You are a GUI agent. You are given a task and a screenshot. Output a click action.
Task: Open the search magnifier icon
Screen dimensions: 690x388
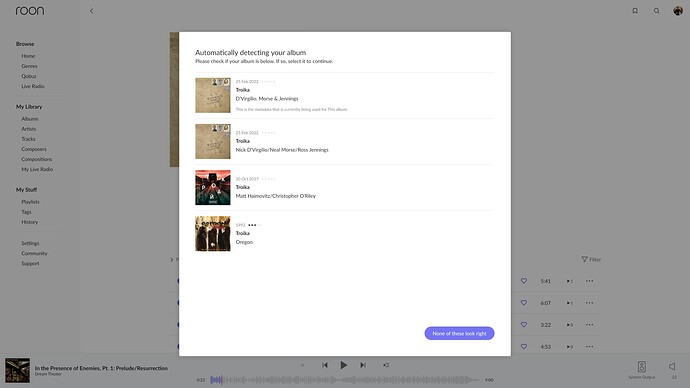click(656, 11)
